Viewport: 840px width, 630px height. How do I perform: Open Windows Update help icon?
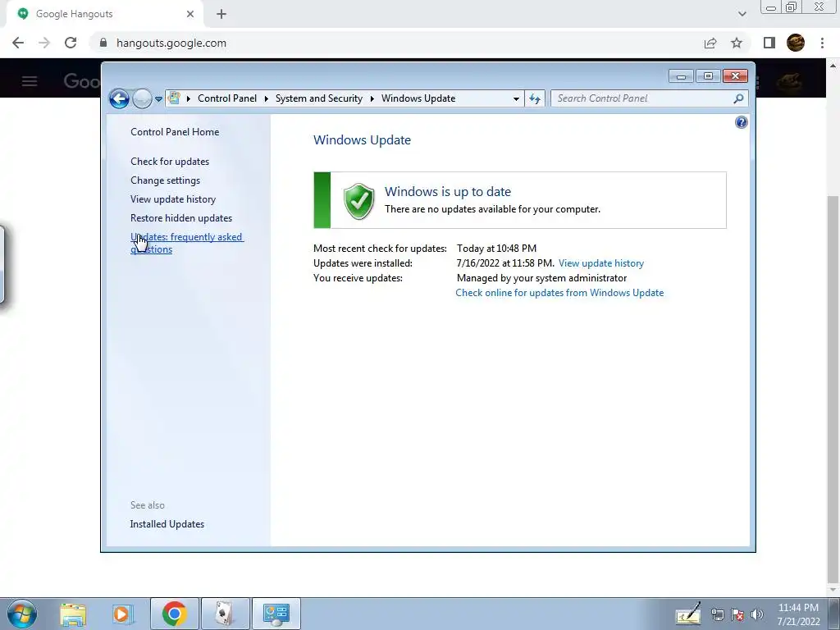pos(741,123)
